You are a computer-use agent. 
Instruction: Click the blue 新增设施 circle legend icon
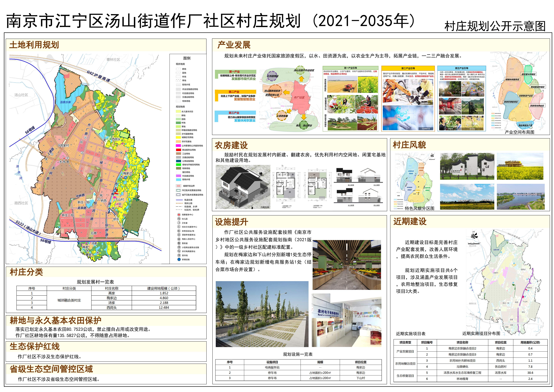[x=179, y=259]
